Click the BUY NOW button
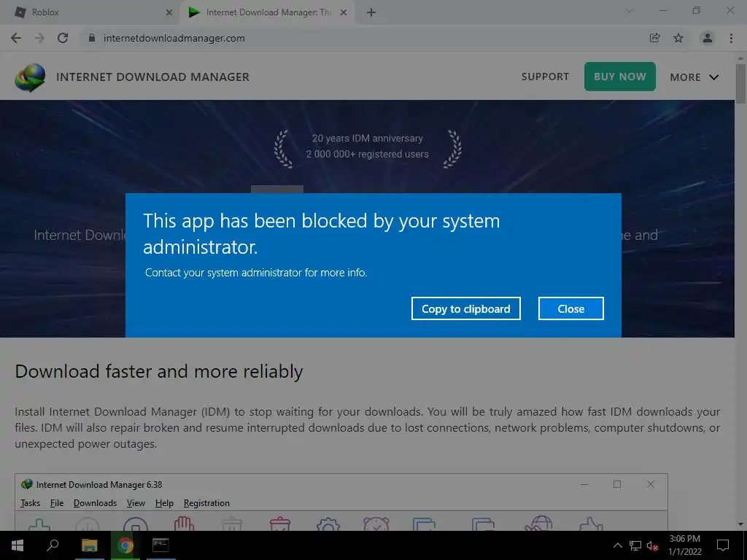Viewport: 747px width, 560px height. [620, 76]
